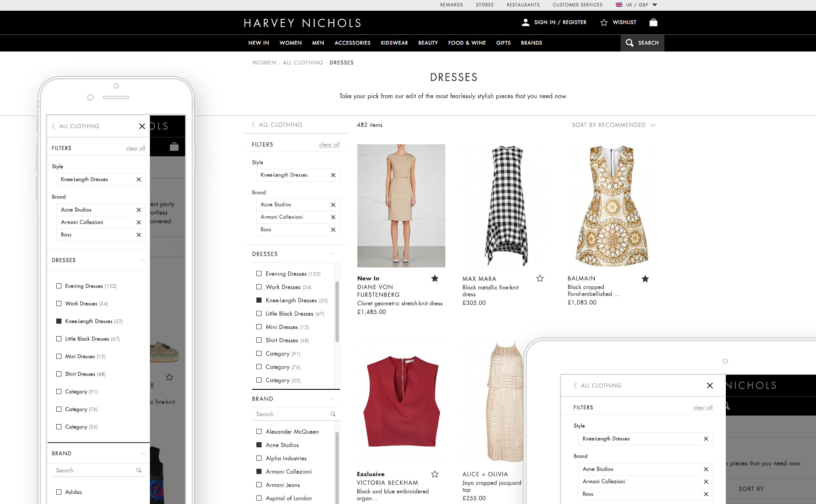
Task: Click the brand Search field in desktop sidebar
Action: coord(296,414)
